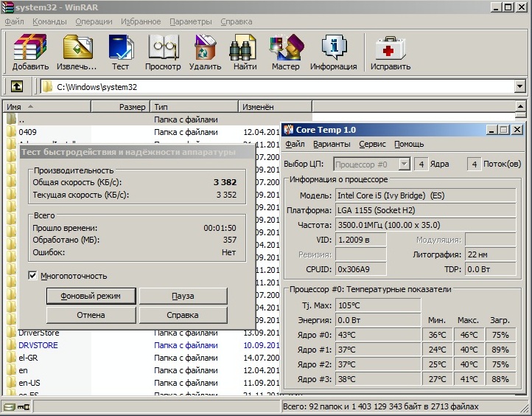Click the LGA 1155 (Socket H2) platform value
Viewport: 532px width, 416px height.
[425, 210]
